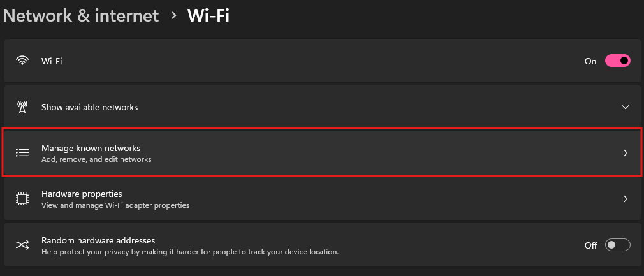Go back to Network & internet breadcrumb

coord(81,15)
